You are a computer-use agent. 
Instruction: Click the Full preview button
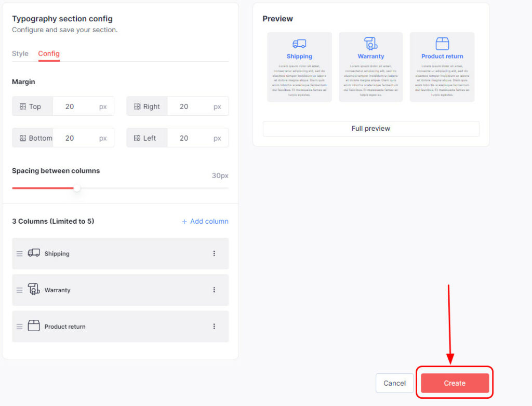pyautogui.click(x=371, y=129)
